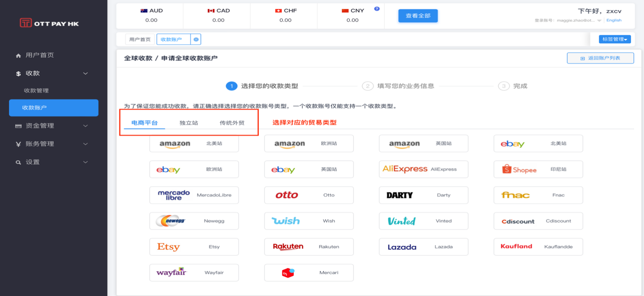The width and height of the screenshot is (644, 296).
Task: Switch language to English
Action: pos(614,20)
